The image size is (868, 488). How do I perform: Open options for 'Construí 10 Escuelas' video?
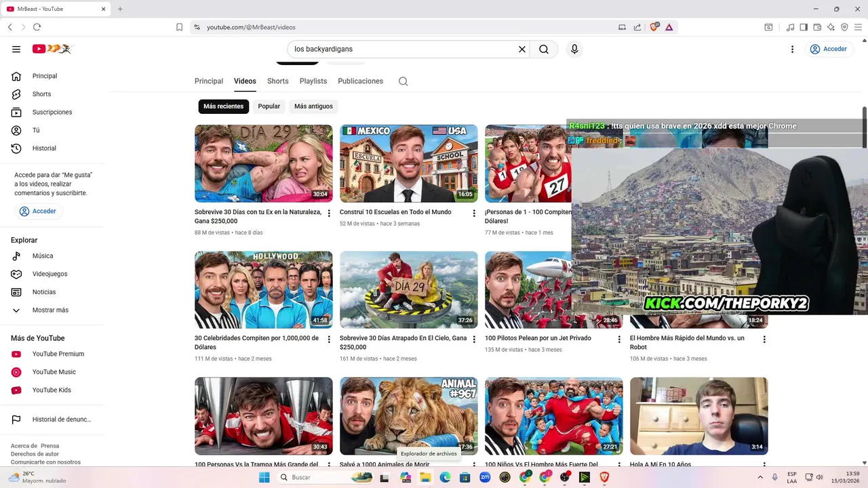[x=474, y=213]
